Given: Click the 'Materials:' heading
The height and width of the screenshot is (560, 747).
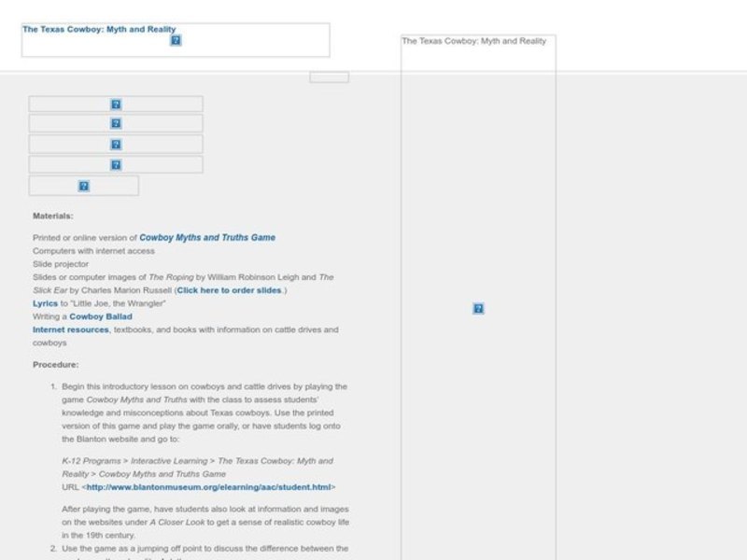Looking at the screenshot, I should click(52, 216).
